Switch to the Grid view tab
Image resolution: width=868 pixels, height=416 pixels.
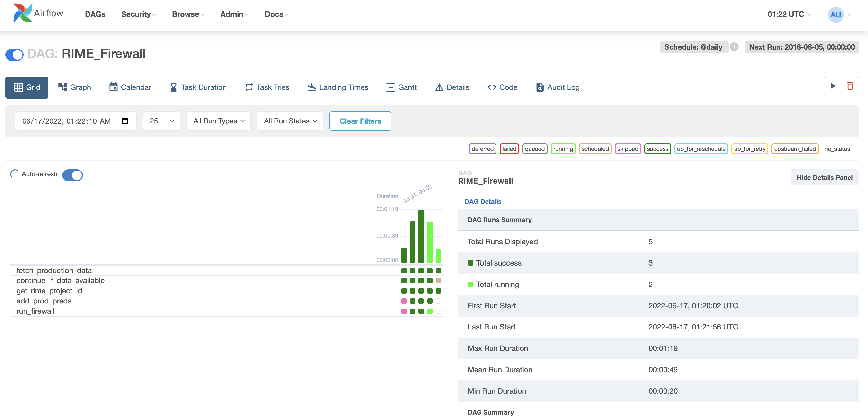click(x=27, y=87)
